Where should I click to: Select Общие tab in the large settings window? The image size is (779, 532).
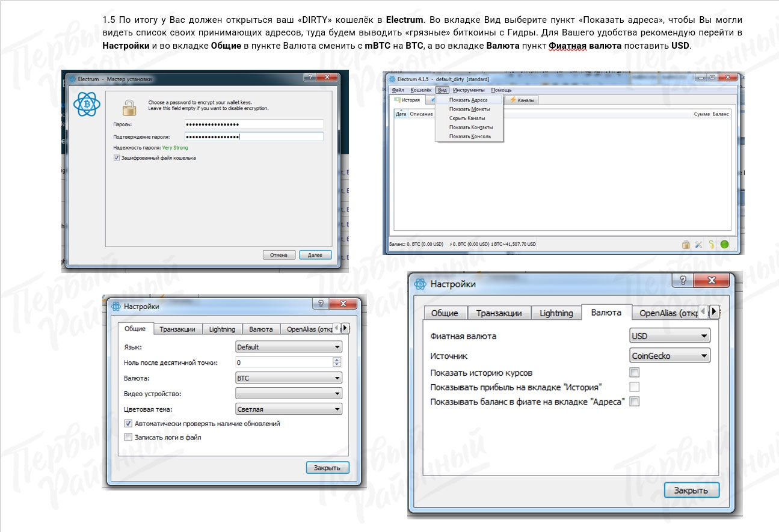pos(445,313)
